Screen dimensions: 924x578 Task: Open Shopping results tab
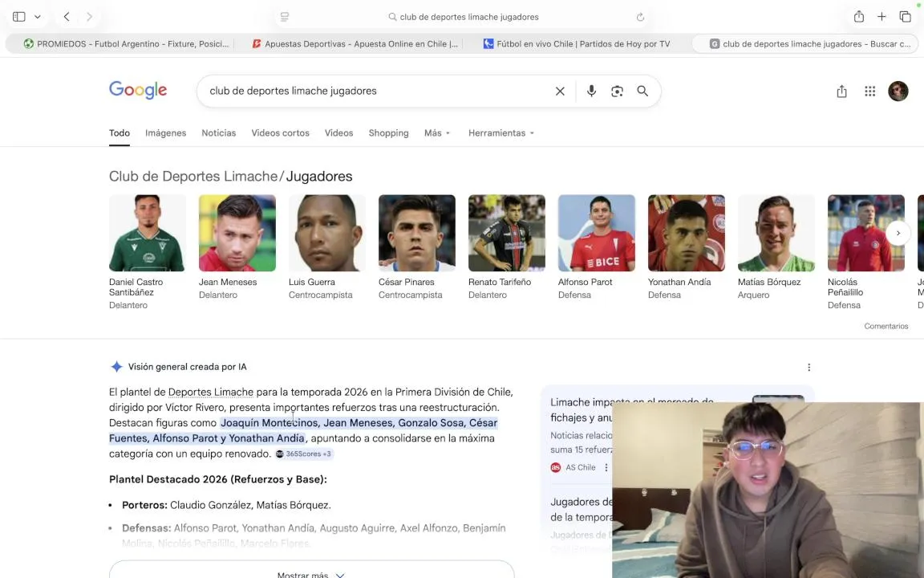[x=388, y=133]
